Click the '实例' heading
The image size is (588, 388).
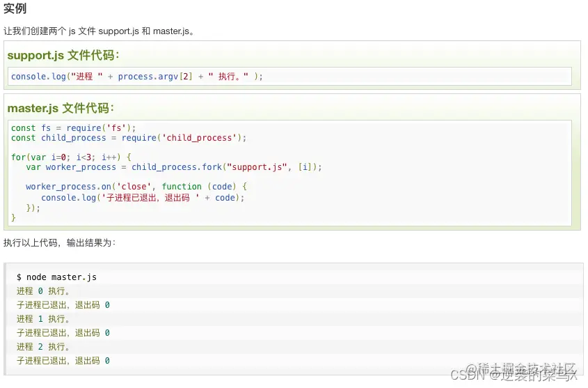coord(15,8)
